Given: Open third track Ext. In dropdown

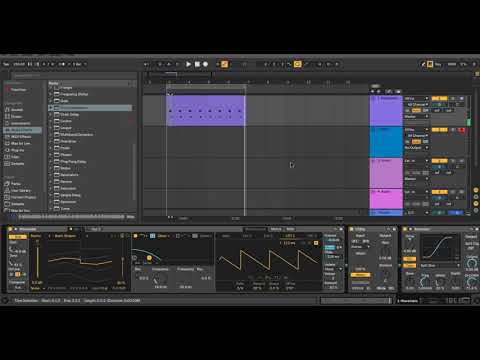Looking at the screenshot, I should coord(416,161).
